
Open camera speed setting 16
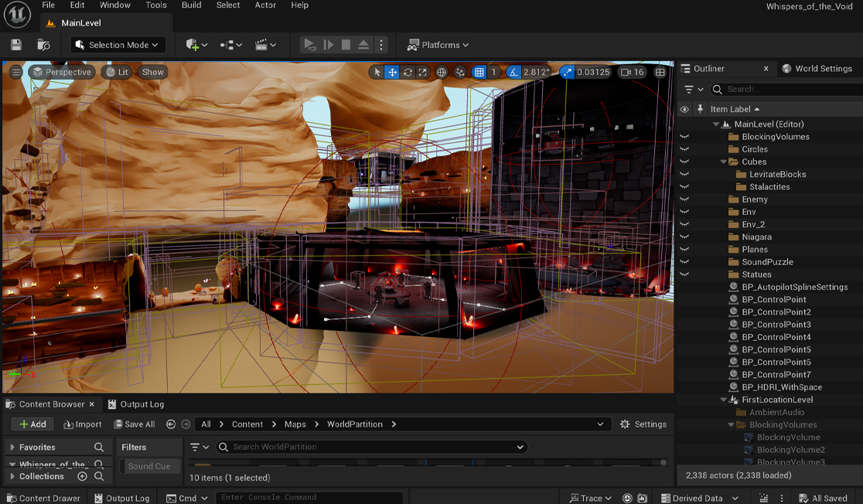point(633,72)
